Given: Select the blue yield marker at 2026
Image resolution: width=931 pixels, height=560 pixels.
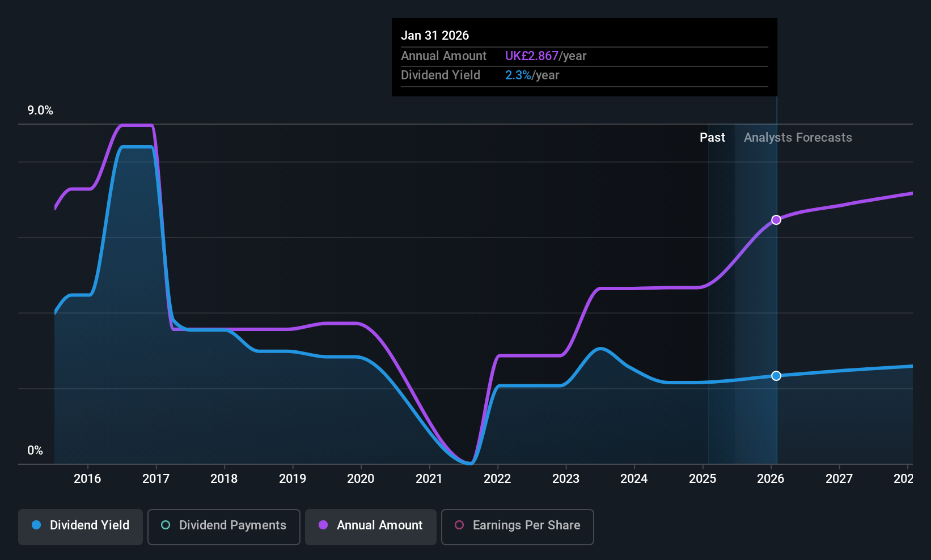Looking at the screenshot, I should point(776,376).
